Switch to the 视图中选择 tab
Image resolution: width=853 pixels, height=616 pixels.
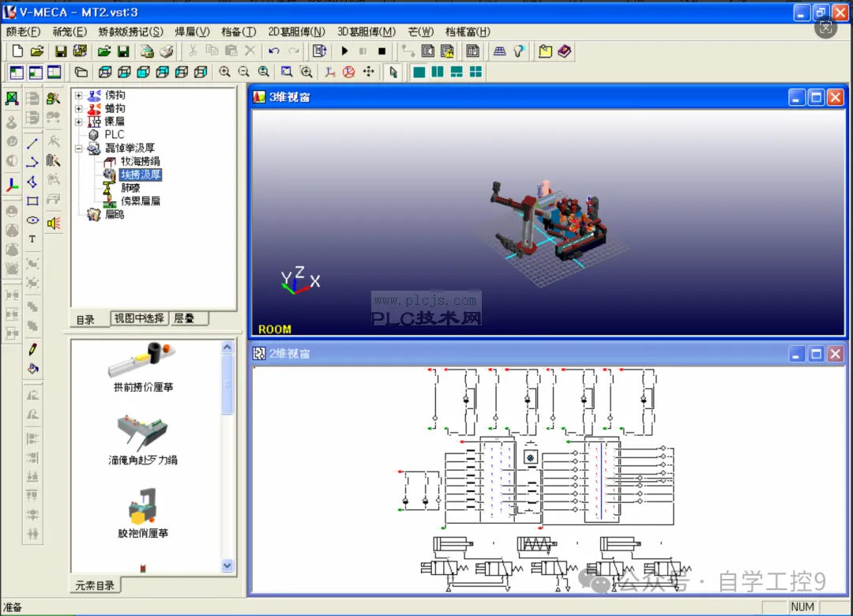coord(139,318)
